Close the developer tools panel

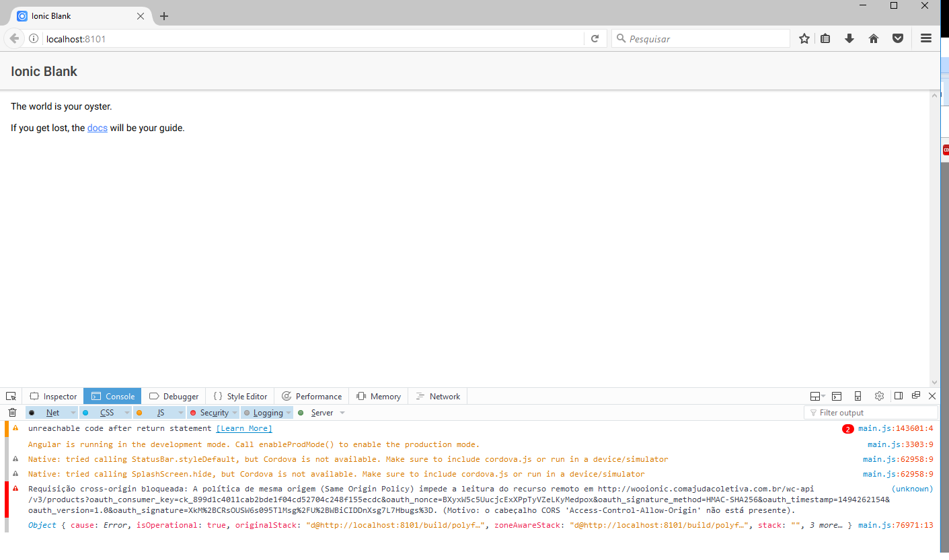[932, 396]
